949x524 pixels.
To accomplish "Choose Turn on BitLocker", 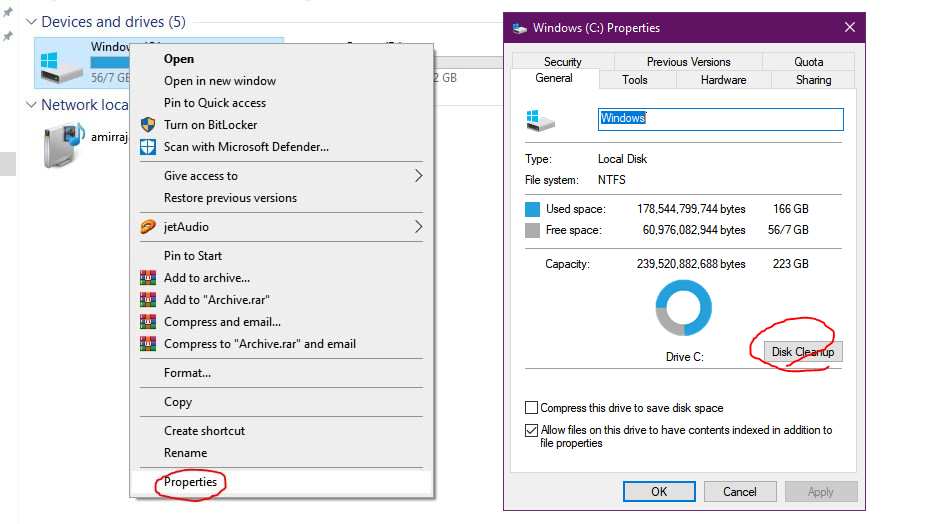I will coord(211,125).
